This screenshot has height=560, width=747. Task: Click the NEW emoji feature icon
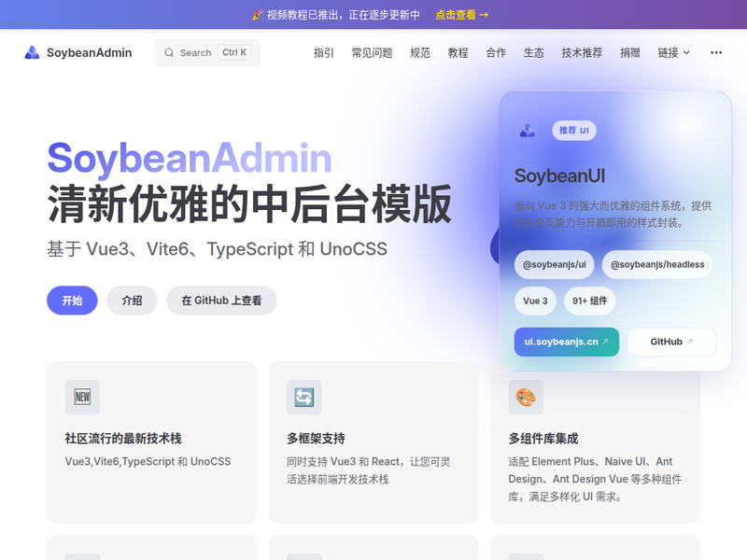pyautogui.click(x=82, y=398)
